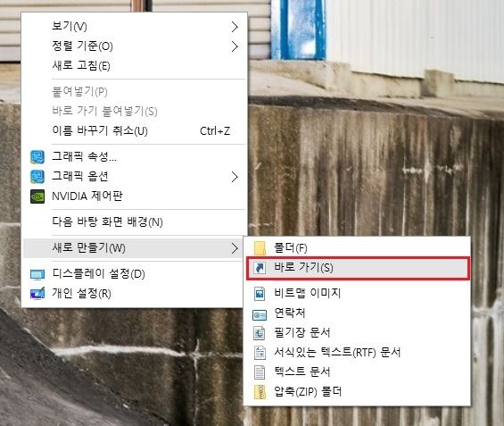Click the text document icon beside 텍스트 문서
This screenshot has width=504, height=426.
[260, 372]
